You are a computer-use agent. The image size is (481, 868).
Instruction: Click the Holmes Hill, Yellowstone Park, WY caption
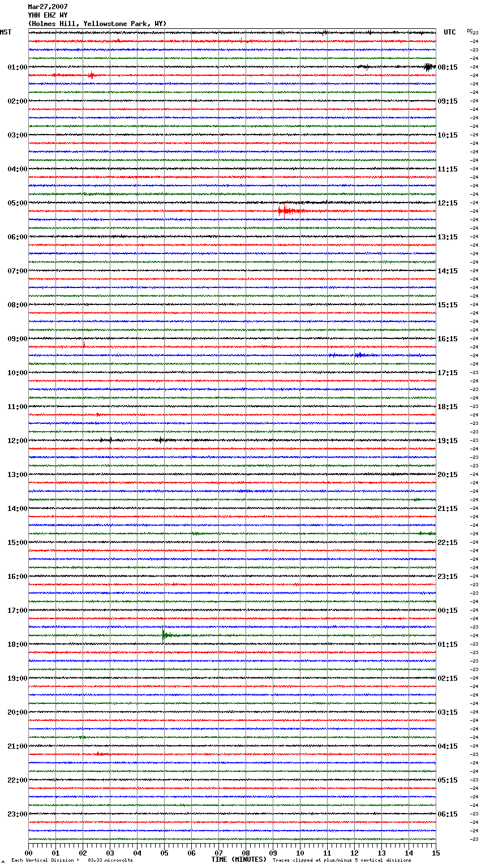coord(97,24)
